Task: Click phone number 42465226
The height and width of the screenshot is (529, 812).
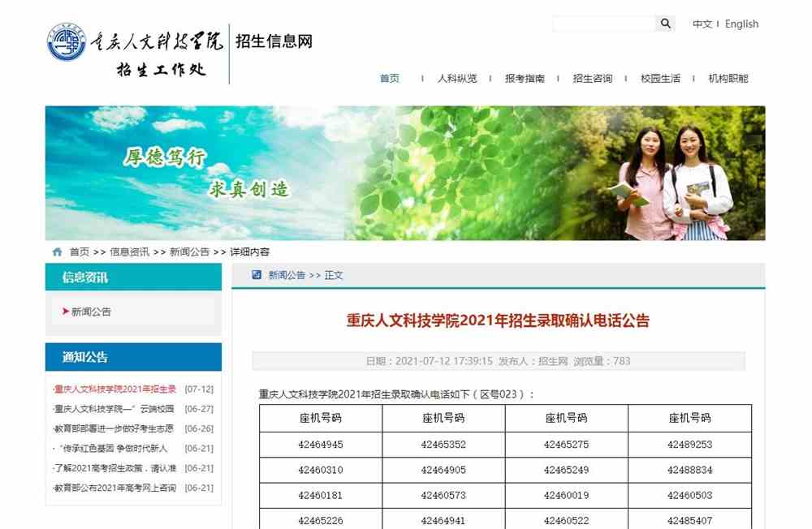Action: click(x=321, y=521)
